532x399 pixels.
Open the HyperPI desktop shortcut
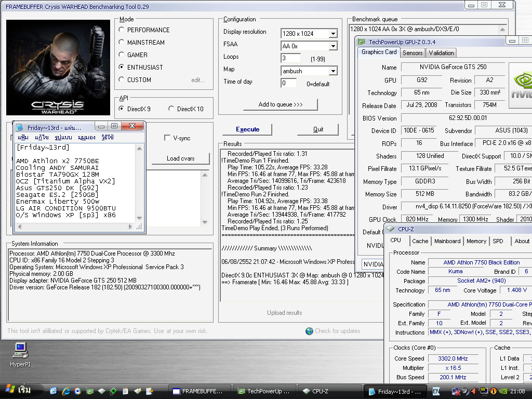point(20,351)
